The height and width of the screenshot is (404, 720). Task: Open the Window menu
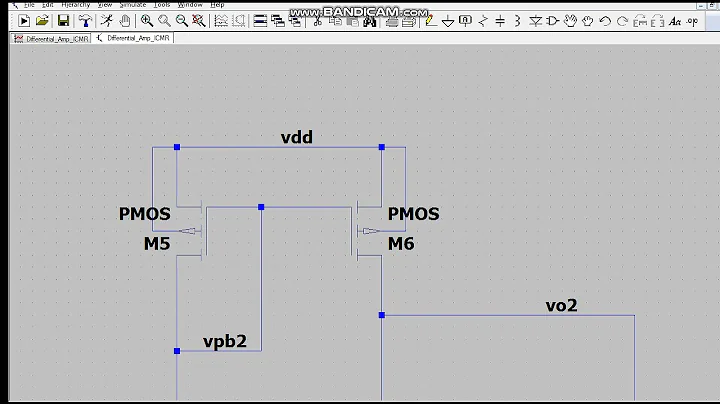pyautogui.click(x=190, y=5)
